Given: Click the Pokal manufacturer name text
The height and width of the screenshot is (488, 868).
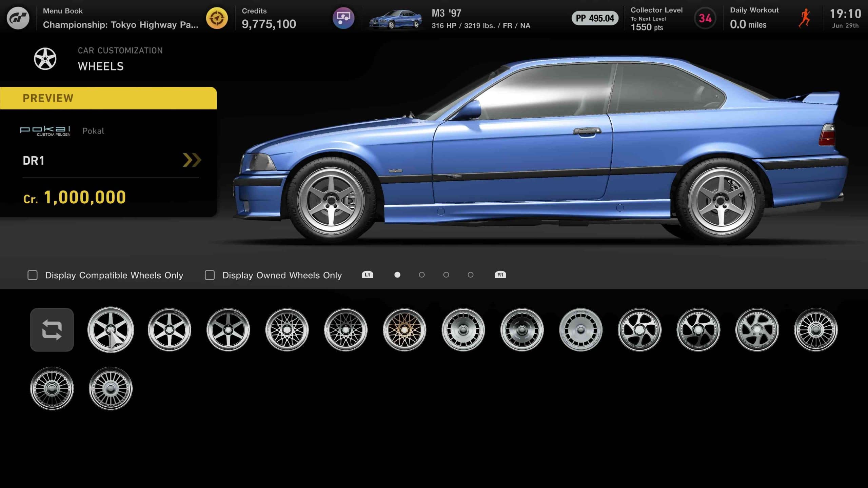Looking at the screenshot, I should click(x=93, y=131).
